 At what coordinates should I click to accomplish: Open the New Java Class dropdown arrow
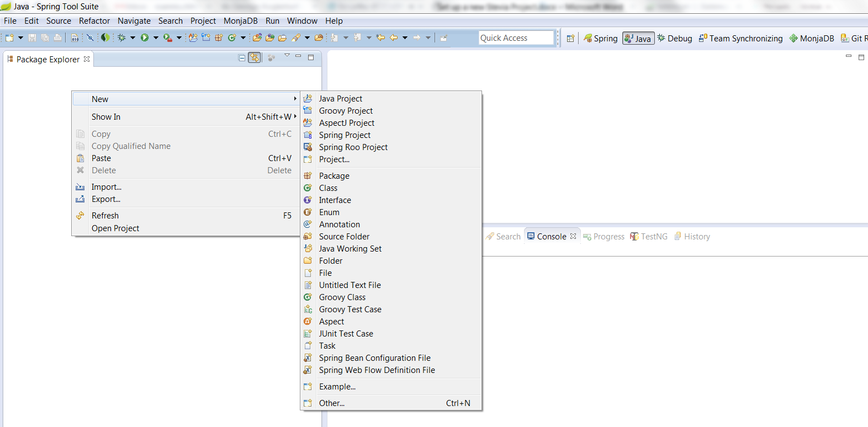pos(244,38)
